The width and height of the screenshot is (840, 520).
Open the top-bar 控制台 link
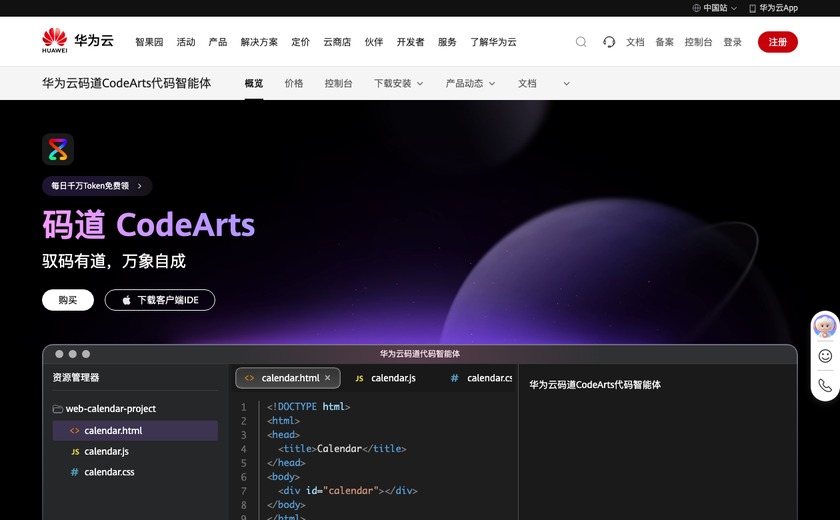pyautogui.click(x=698, y=42)
